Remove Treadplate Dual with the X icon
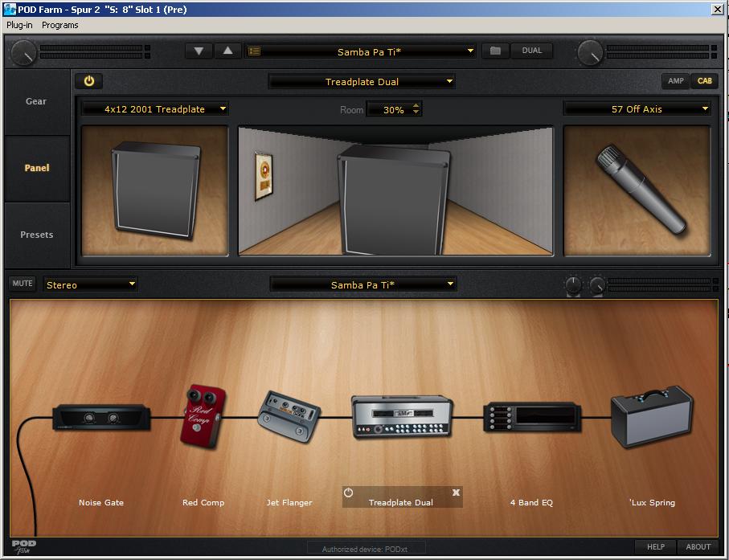729x560 pixels. point(456,493)
